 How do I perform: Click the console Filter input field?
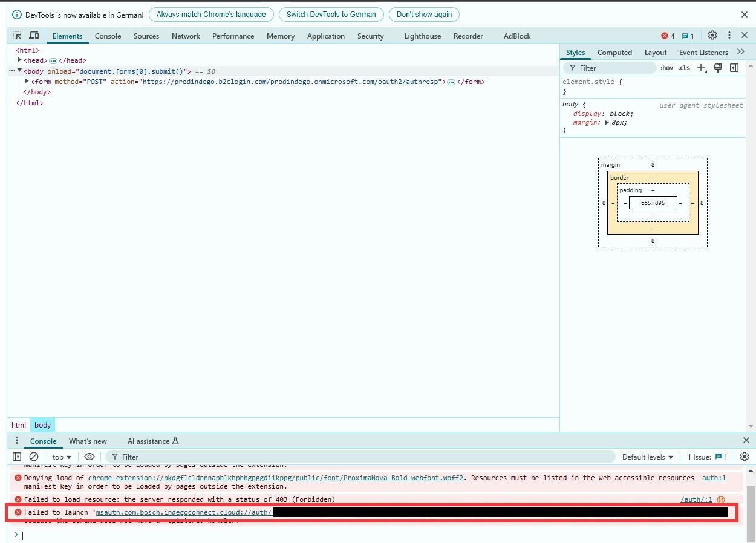(x=360, y=457)
